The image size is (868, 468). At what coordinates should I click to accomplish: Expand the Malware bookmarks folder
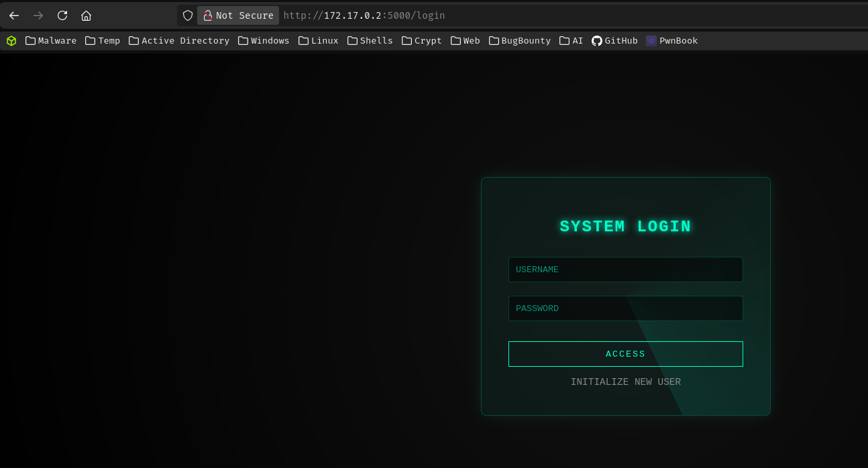(x=51, y=41)
